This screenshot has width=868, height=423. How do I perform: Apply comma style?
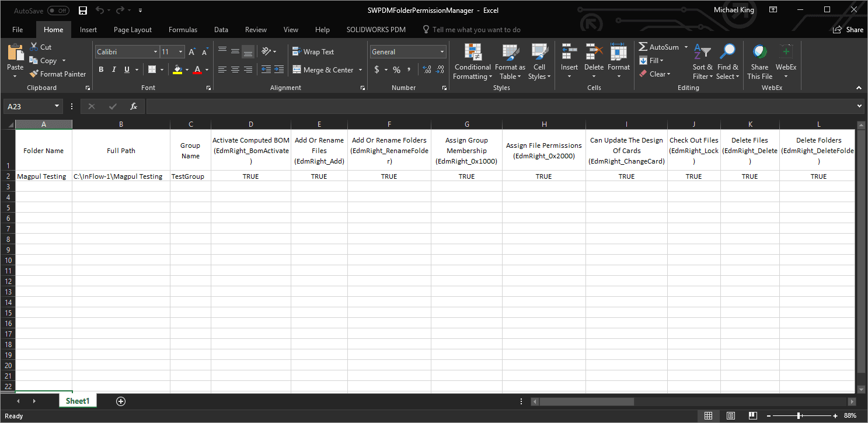tap(409, 70)
